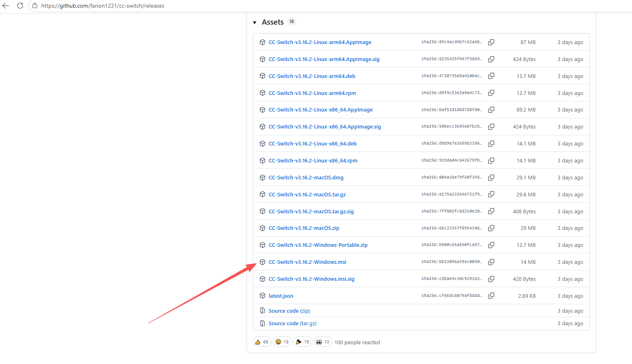Click the 14 MB size of Windows.msi

coord(528,262)
